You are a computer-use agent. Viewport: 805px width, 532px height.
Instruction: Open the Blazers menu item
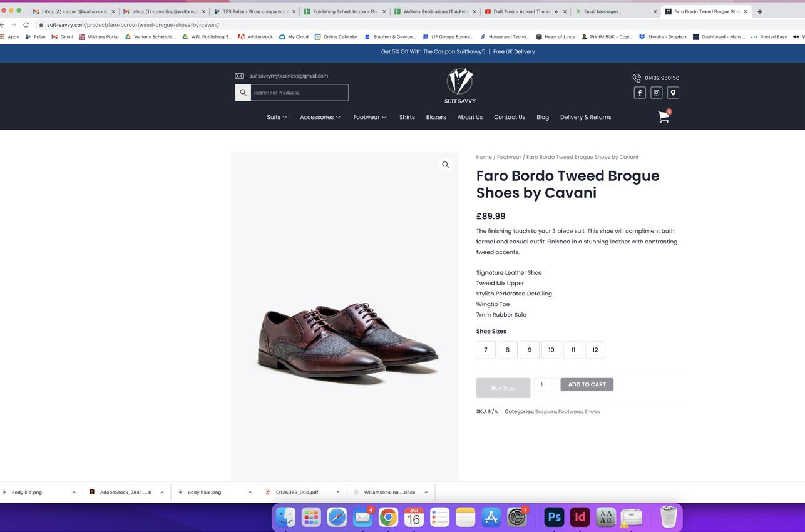click(436, 117)
